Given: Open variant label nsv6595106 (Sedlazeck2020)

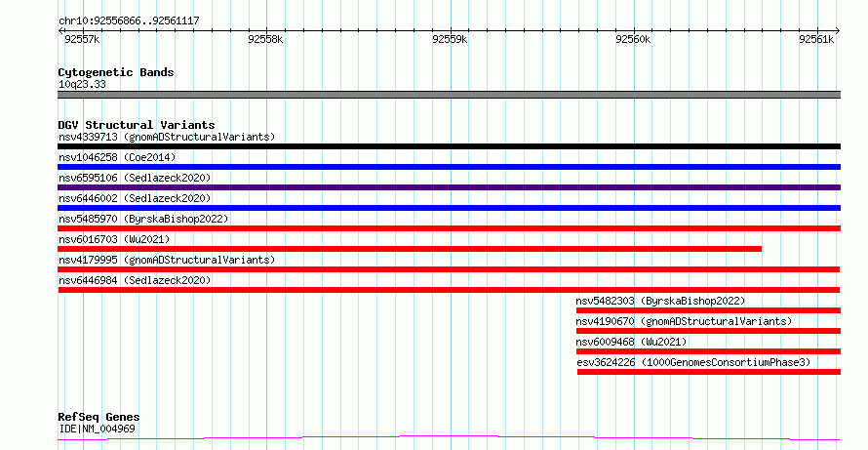Looking at the screenshot, I should pyautogui.click(x=135, y=178).
